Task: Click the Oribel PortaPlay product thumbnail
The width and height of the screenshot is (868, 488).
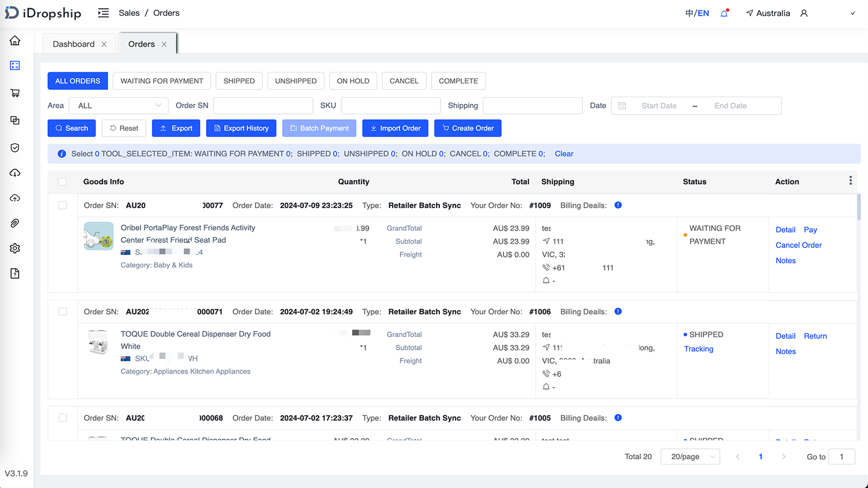Action: point(99,236)
